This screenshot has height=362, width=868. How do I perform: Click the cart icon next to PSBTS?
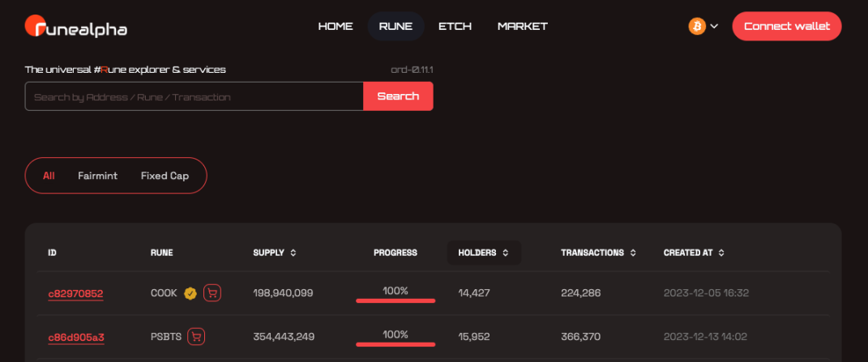196,337
